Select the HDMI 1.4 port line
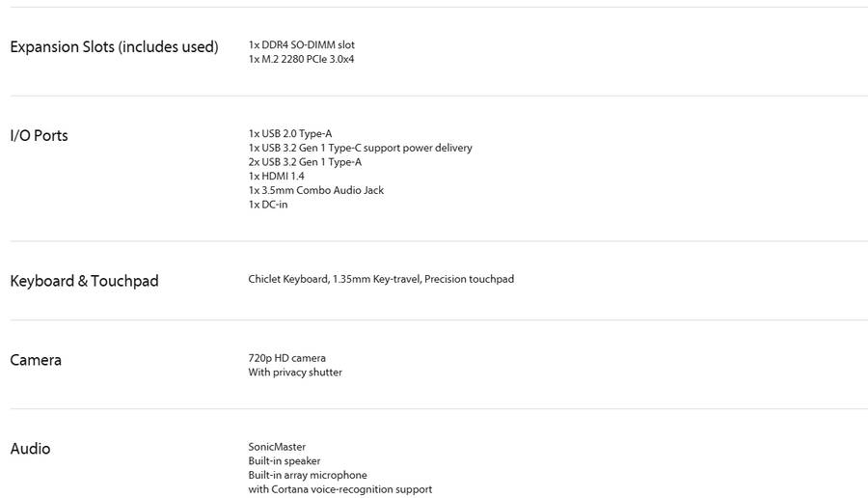868x498 pixels. tap(276, 177)
